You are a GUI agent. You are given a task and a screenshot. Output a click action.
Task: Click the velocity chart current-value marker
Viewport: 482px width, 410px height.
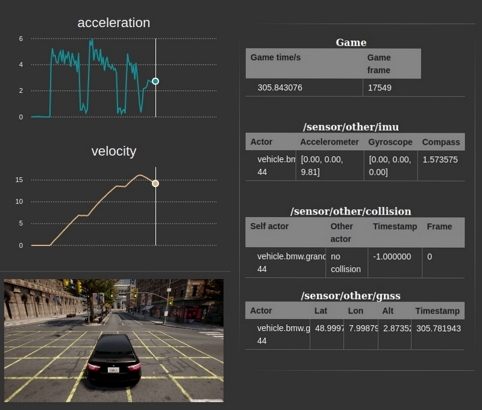pyautogui.click(x=155, y=183)
